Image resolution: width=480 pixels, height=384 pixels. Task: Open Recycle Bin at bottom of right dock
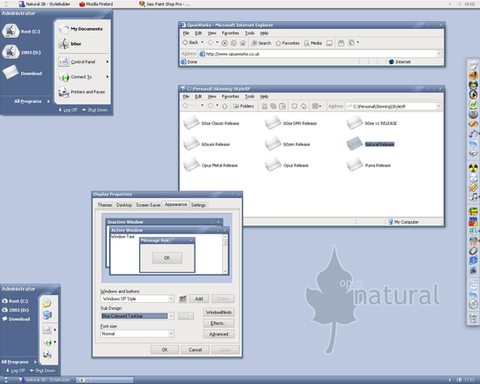473,318
